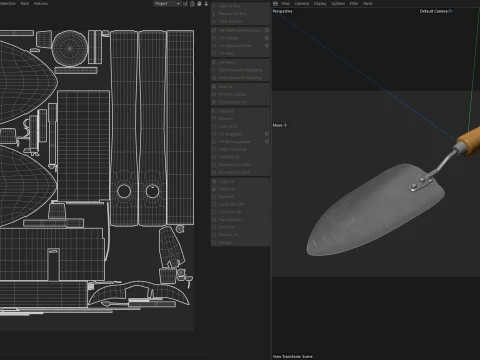Click the chart icon next to the Project dropdown

[185, 4]
